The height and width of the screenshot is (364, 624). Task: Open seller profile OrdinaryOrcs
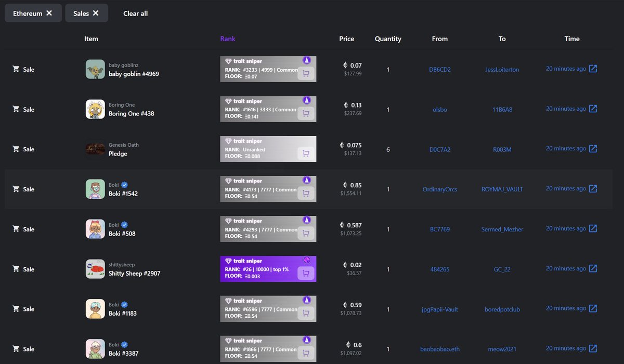(x=440, y=189)
